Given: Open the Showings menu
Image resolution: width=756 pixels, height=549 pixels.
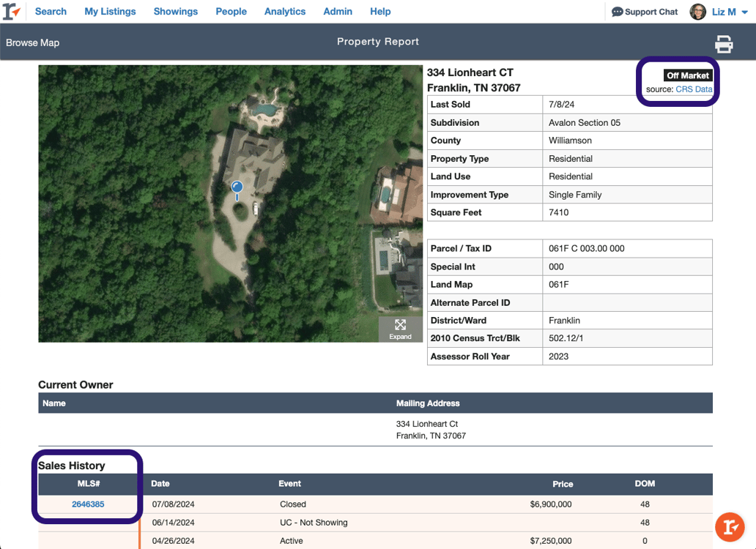Looking at the screenshot, I should tap(176, 12).
